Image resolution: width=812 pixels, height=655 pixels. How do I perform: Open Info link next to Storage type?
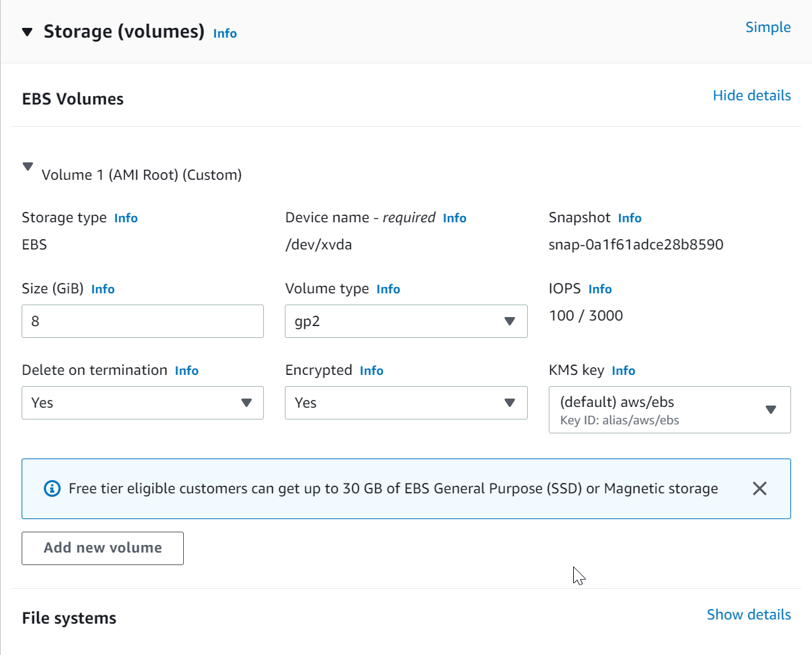[126, 218]
